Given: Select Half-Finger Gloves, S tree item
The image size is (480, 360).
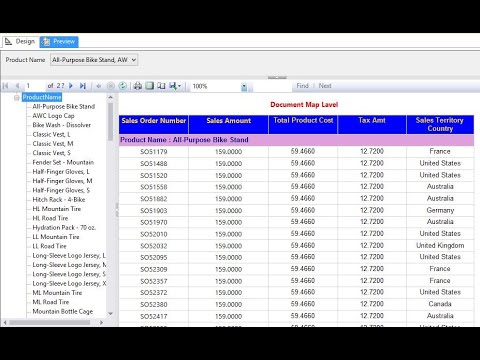Looking at the screenshot, I should pos(61,191).
